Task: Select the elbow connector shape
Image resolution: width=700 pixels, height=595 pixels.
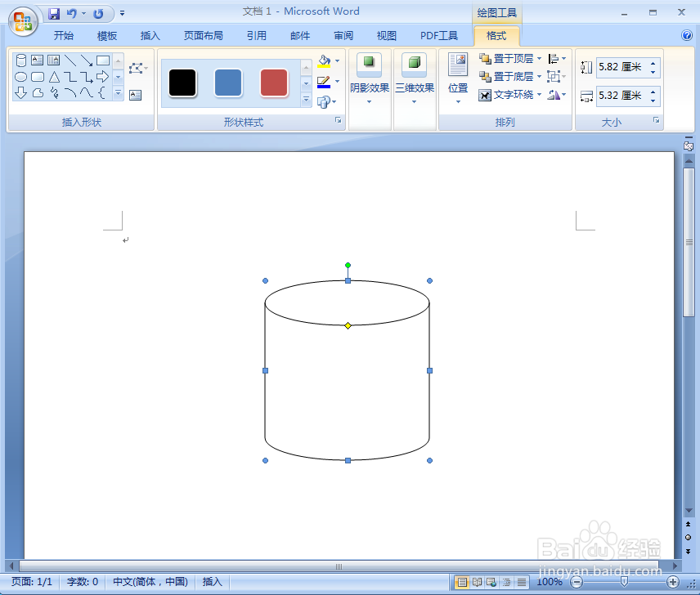Action: (70, 77)
